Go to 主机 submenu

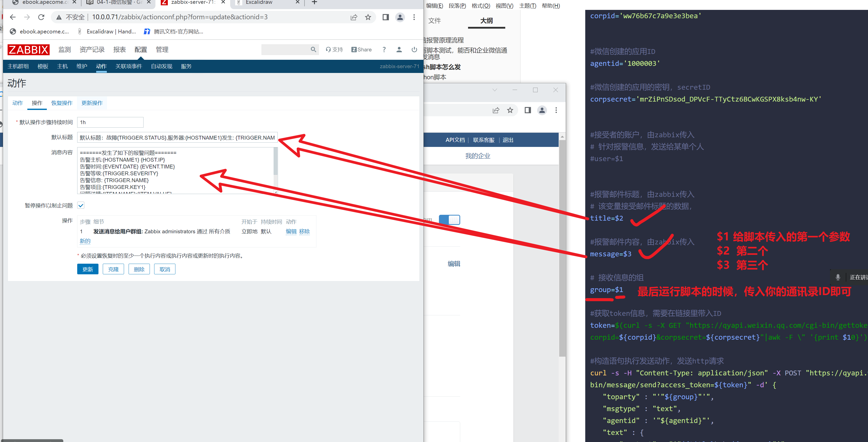tap(62, 66)
